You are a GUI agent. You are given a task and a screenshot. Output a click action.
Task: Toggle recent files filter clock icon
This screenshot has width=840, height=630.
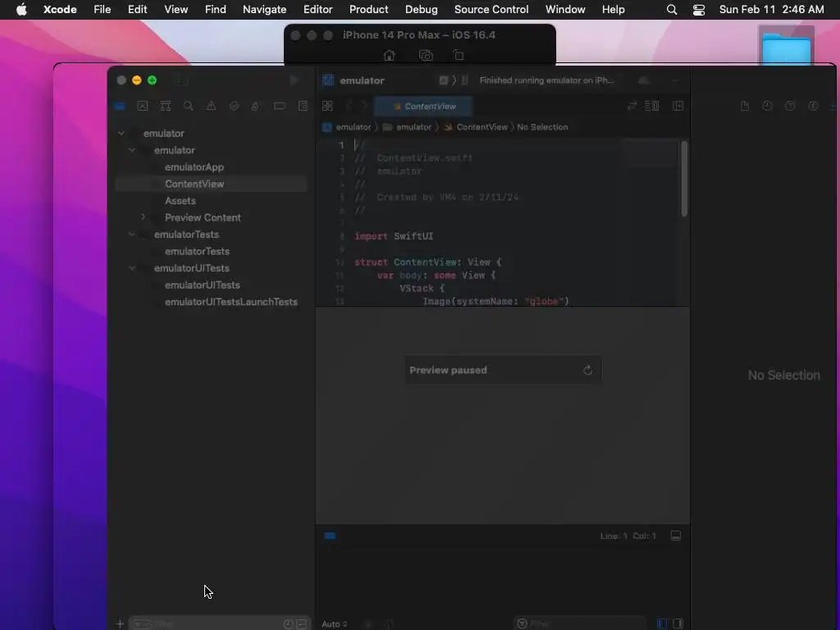pyautogui.click(x=288, y=624)
